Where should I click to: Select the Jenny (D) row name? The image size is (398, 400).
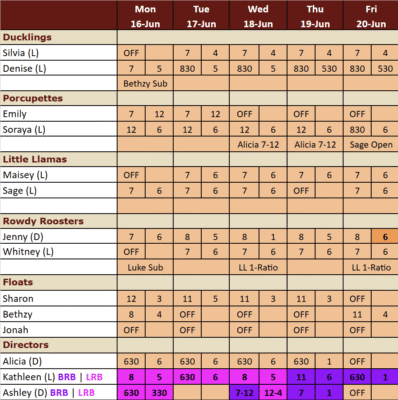23,237
